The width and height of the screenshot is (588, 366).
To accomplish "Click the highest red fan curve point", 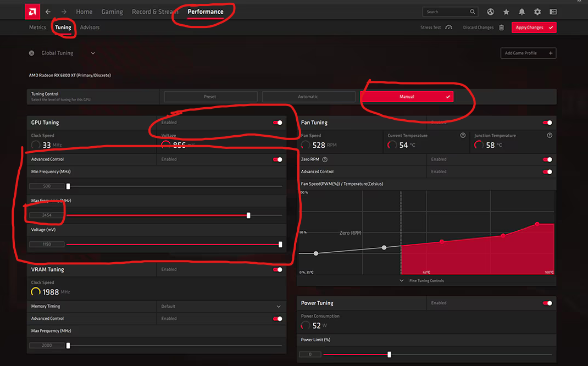I will [537, 224].
